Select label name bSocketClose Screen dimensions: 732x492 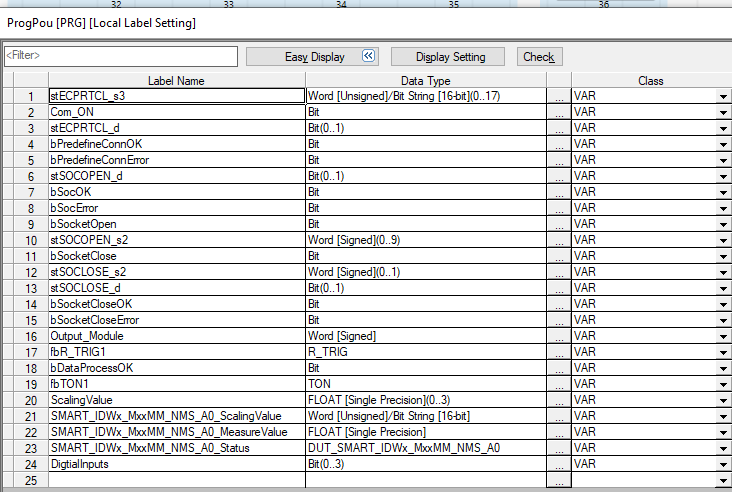(x=177, y=256)
